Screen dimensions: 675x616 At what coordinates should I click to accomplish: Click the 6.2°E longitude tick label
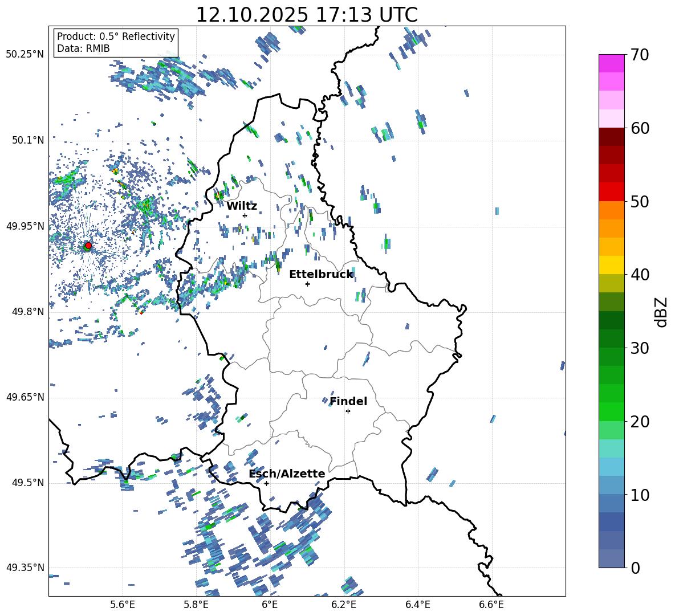click(344, 605)
